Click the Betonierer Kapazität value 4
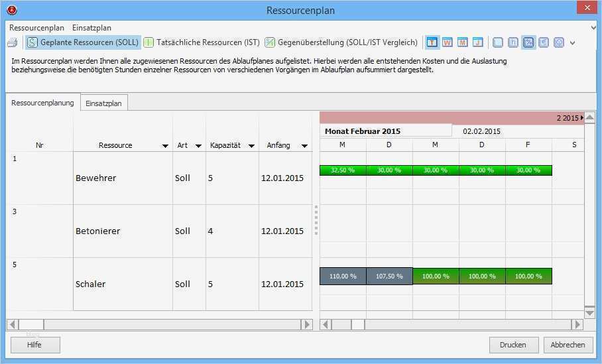Image resolution: width=602 pixels, height=364 pixels. 210,231
